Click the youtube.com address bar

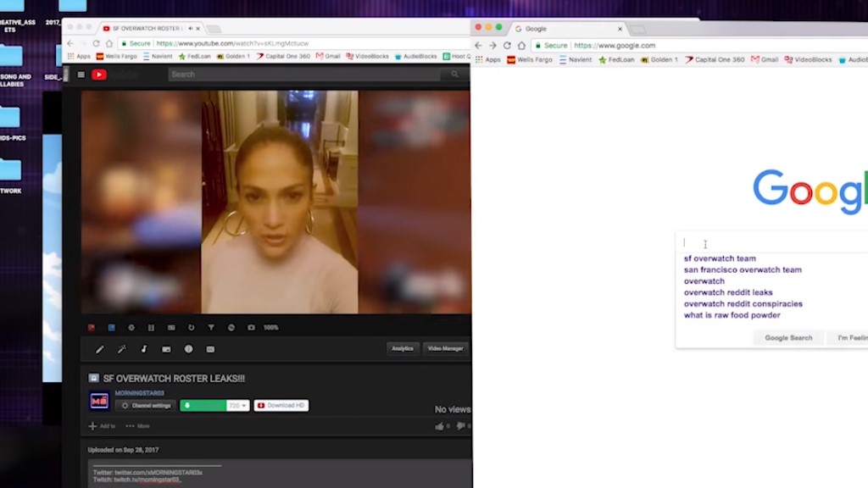294,43
